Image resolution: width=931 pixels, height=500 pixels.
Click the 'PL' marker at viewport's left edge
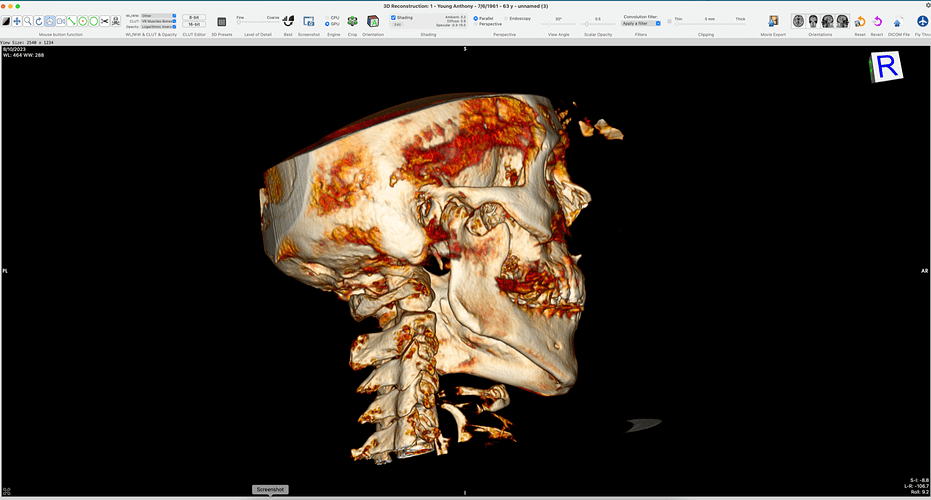5,271
